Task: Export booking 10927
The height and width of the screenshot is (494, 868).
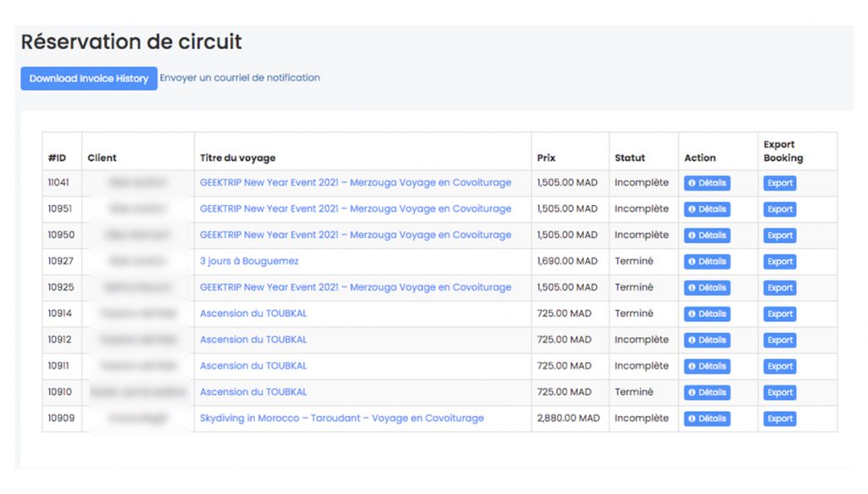Action: [x=779, y=262]
